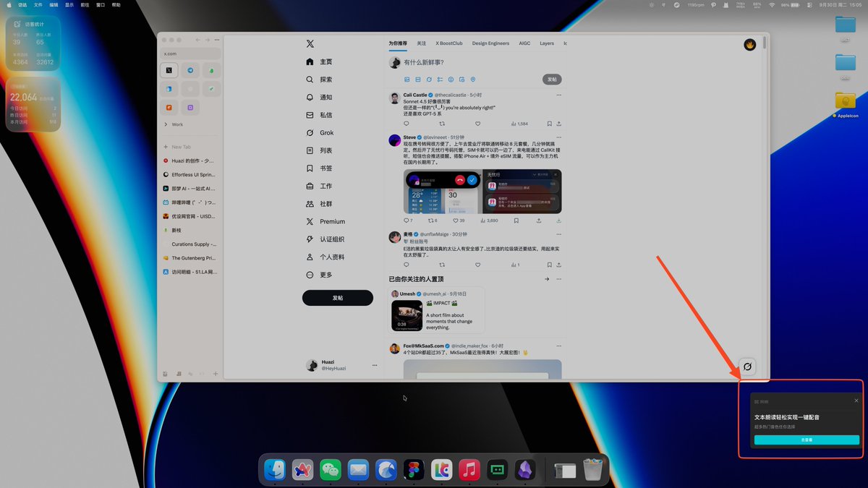Open the 工作 jobs item

(319, 186)
